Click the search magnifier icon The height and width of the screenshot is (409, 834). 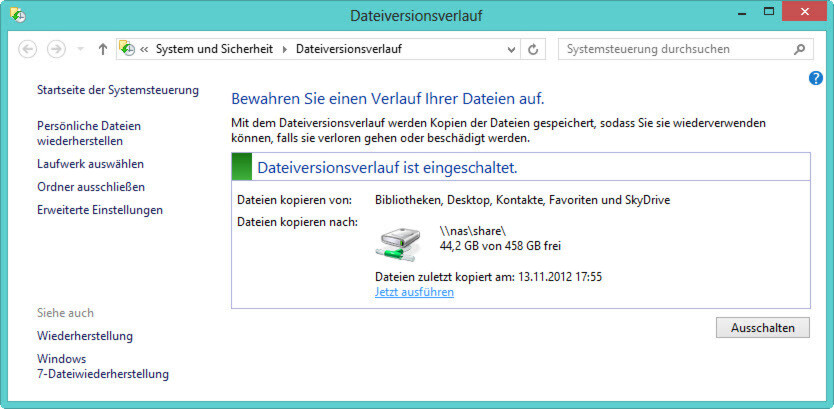[799, 49]
